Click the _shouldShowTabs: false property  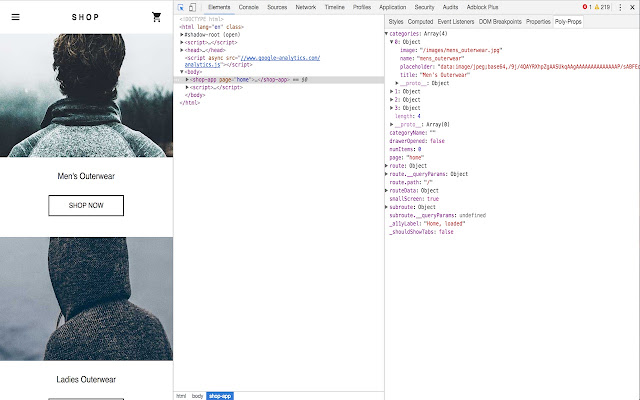click(x=421, y=232)
